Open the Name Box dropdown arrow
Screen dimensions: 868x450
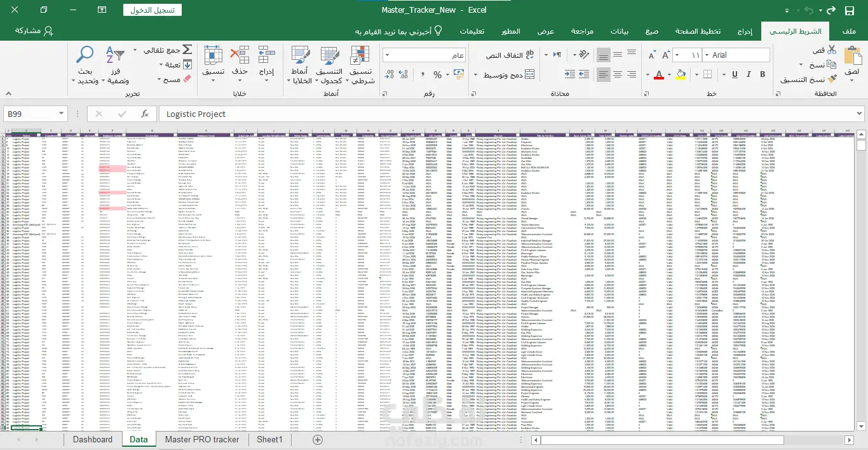(61, 114)
